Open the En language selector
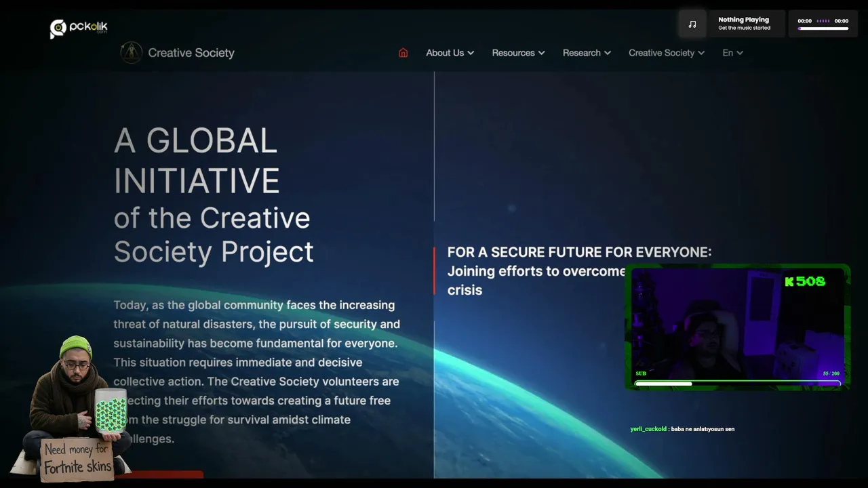The height and width of the screenshot is (488, 868). point(732,53)
